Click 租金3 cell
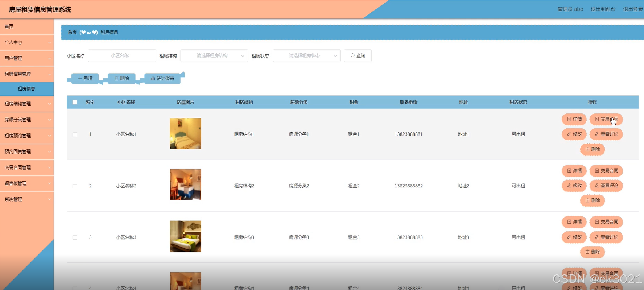The image size is (644, 290). [354, 237]
